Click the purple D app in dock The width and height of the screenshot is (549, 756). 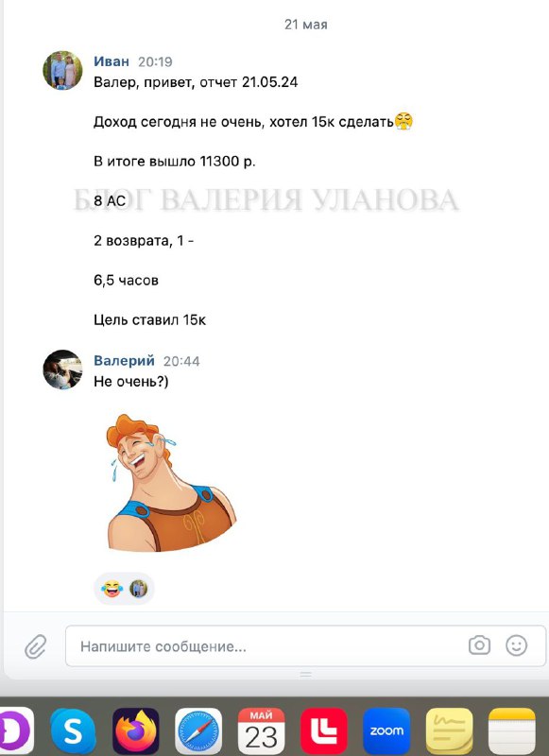16,730
